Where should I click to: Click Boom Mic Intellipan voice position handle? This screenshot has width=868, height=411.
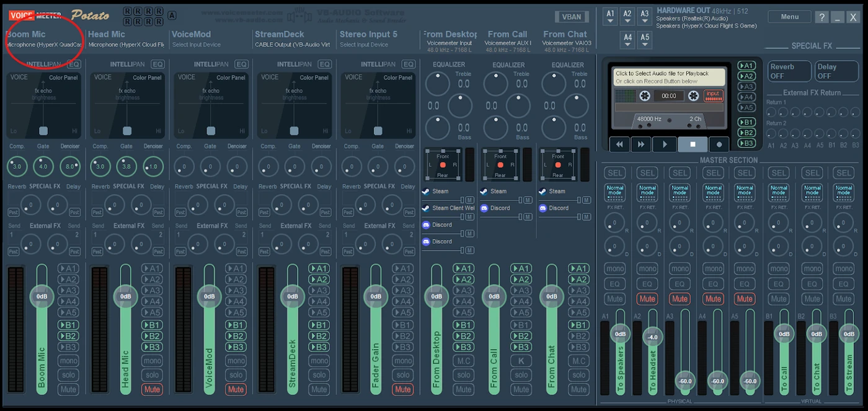(43, 131)
